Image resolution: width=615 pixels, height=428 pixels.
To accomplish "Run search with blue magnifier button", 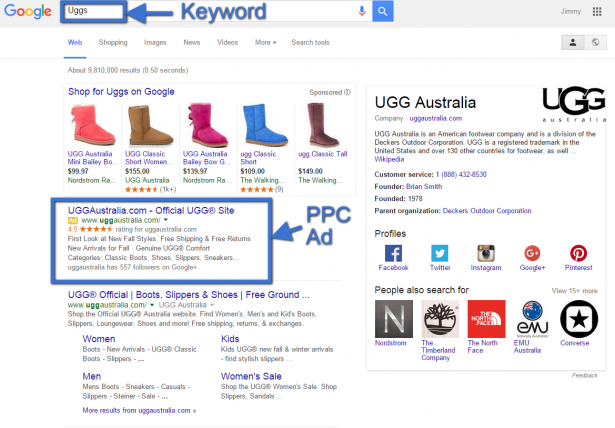I will (x=382, y=11).
